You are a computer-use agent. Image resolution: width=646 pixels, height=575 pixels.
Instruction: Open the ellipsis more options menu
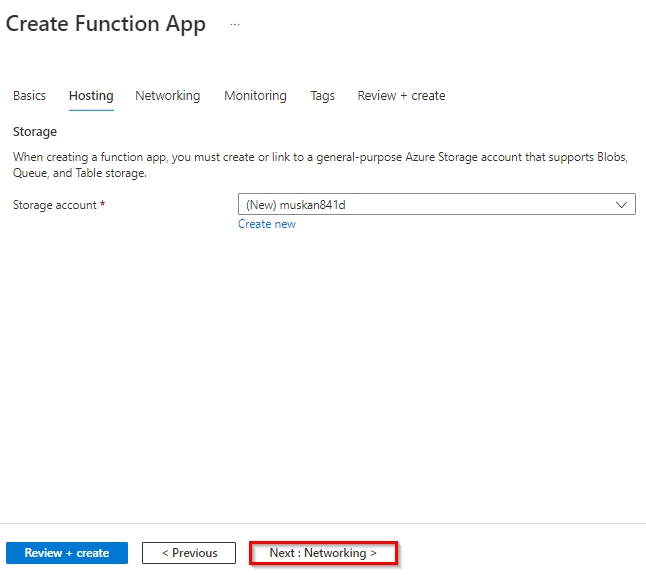tap(235, 25)
